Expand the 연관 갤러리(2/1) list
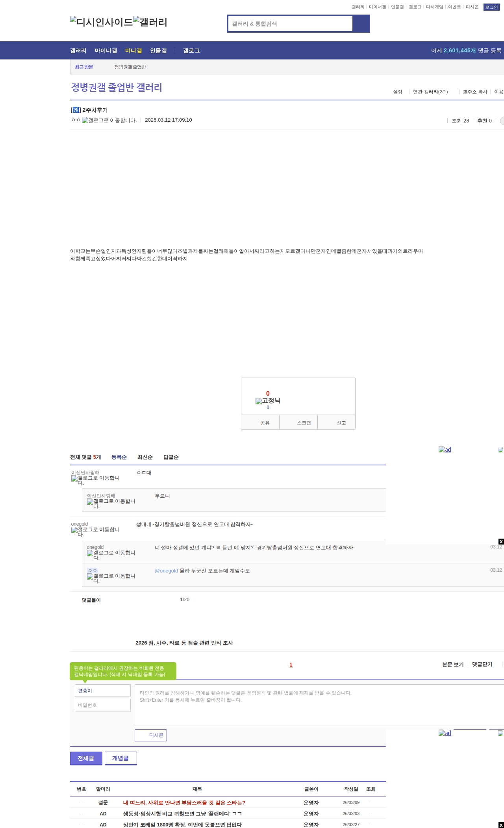Screen dimensions: 504x828 tap(430, 92)
